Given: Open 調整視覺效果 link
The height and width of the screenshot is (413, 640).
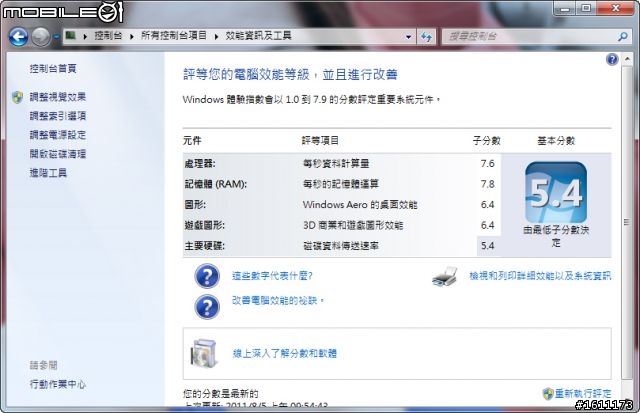Looking at the screenshot, I should (58, 97).
